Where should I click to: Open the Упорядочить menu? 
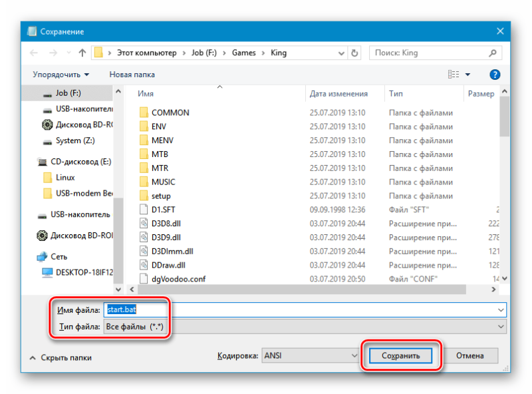pos(61,75)
